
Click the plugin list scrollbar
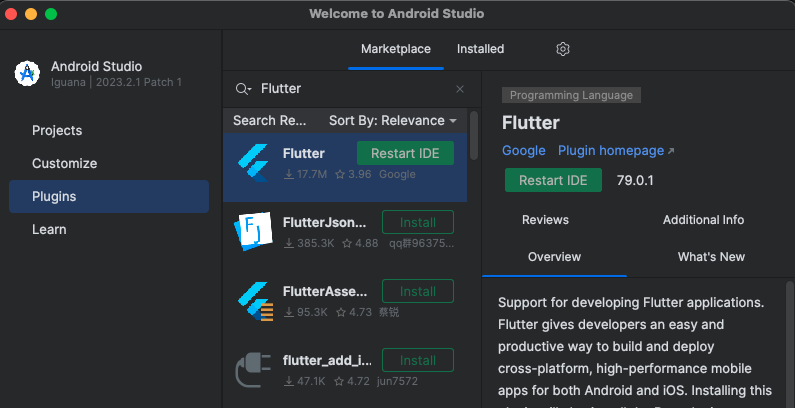tap(474, 135)
